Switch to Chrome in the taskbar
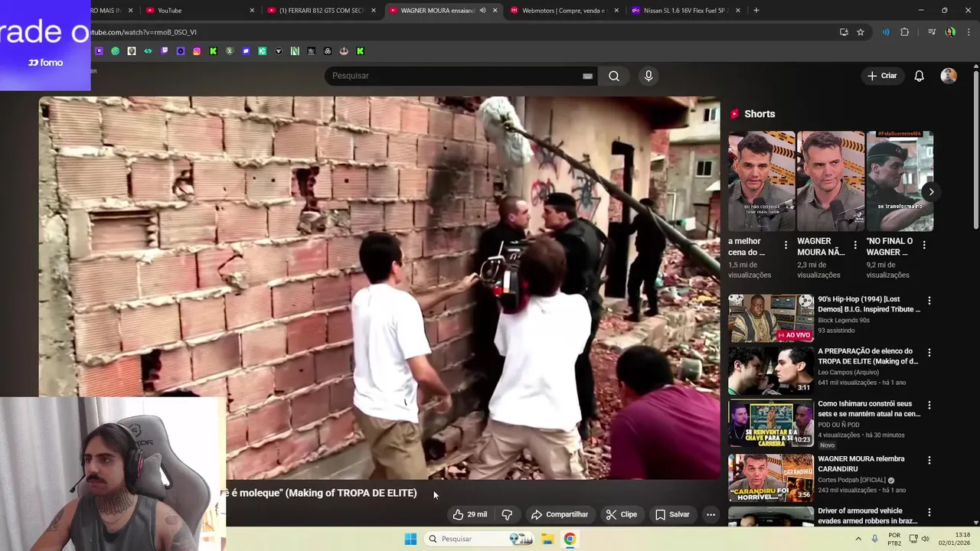Image resolution: width=980 pixels, height=551 pixels. [570, 539]
